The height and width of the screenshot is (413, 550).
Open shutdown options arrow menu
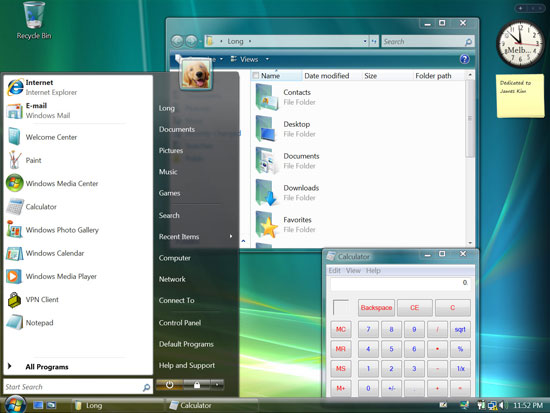tap(217, 385)
